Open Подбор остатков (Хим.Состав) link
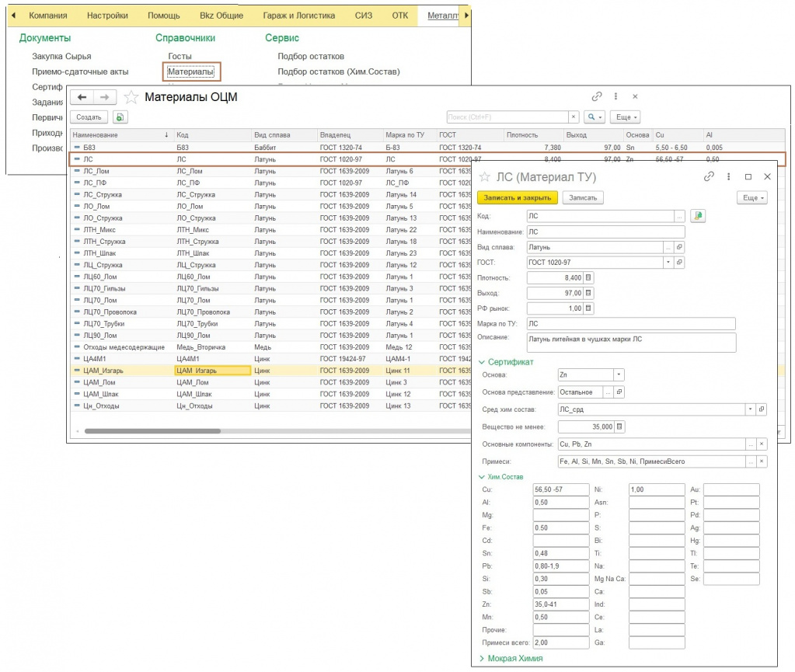Image resolution: width=795 pixels, height=672 pixels. click(x=339, y=71)
